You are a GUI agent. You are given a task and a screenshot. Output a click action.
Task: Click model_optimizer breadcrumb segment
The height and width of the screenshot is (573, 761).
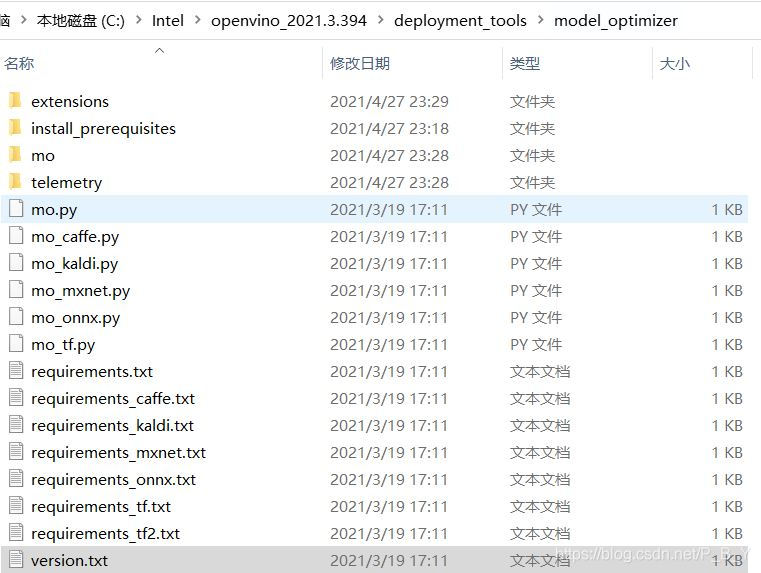615,21
